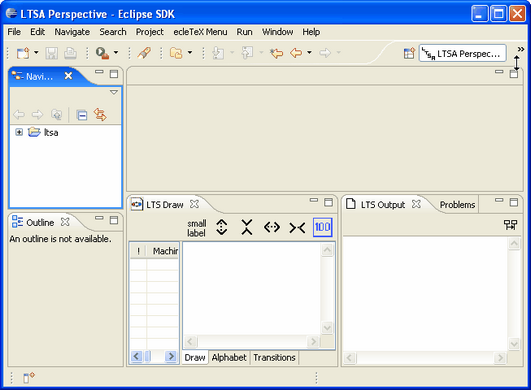Open the Navigate menu

72,32
